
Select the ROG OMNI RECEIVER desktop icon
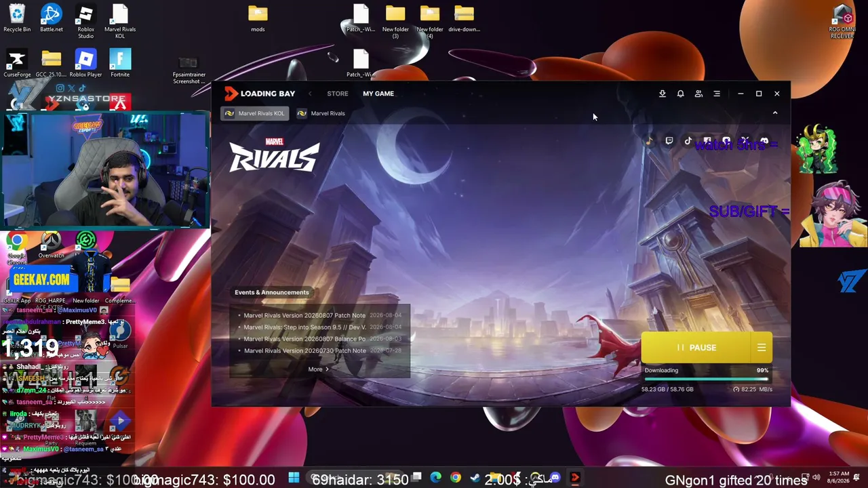pyautogui.click(x=842, y=22)
